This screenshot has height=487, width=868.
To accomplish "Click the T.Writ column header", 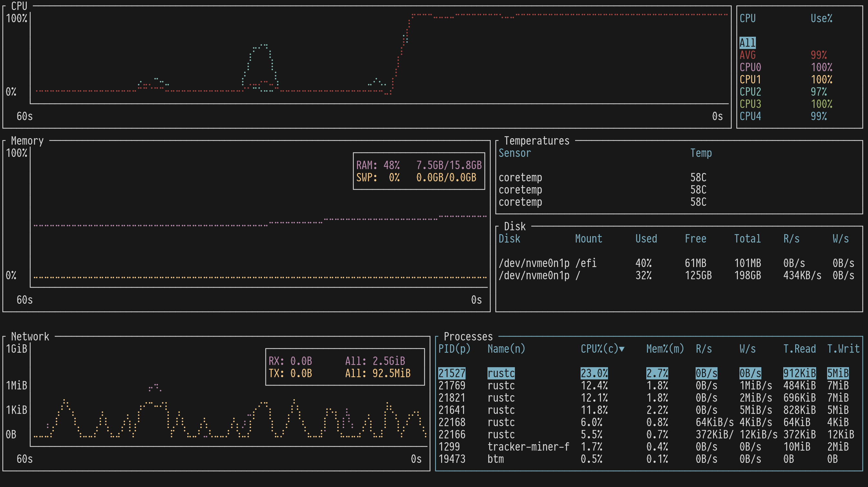I will [843, 349].
